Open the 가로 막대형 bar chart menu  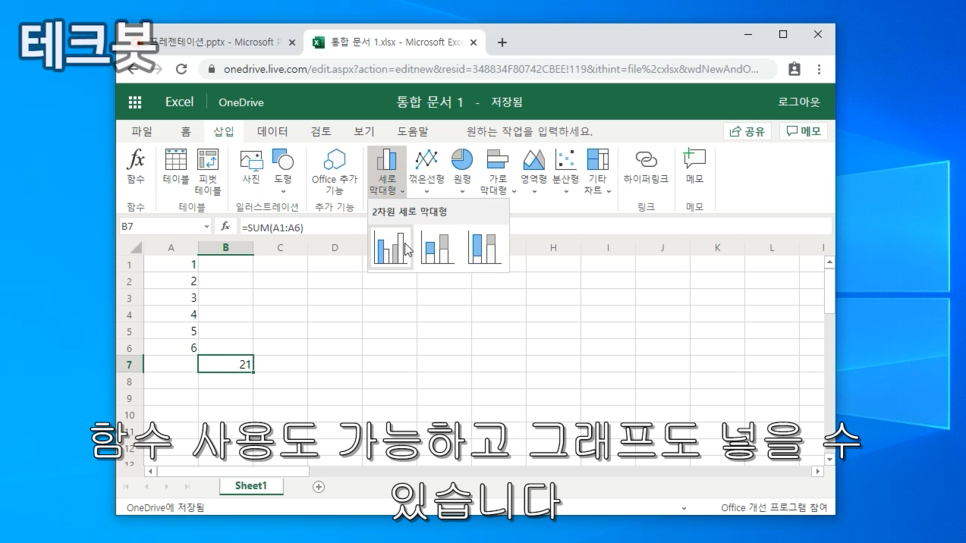(497, 172)
